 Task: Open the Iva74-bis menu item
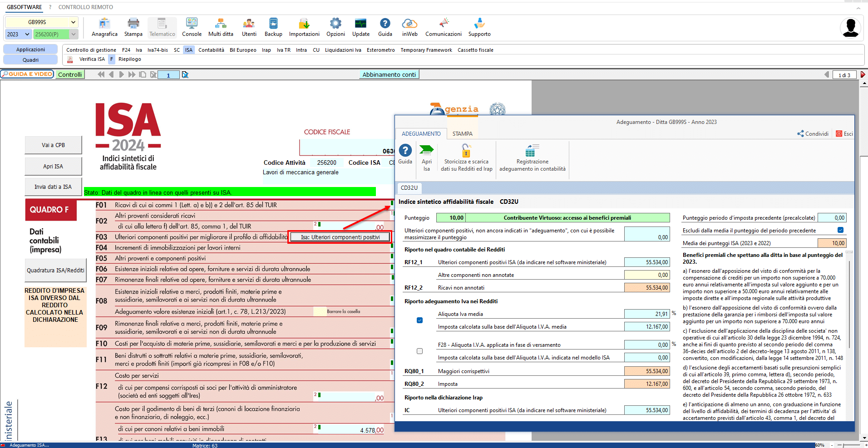point(158,50)
